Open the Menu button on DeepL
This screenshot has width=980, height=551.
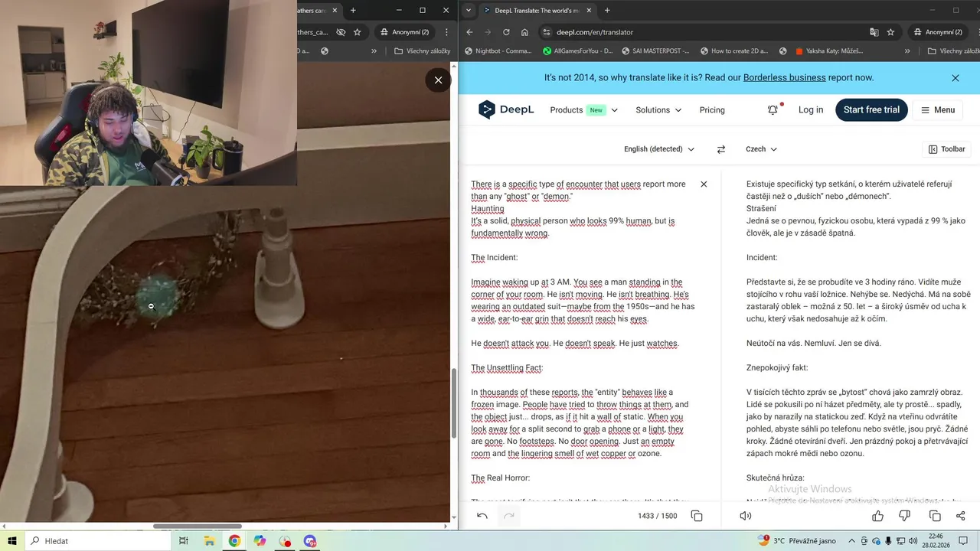[x=938, y=110]
